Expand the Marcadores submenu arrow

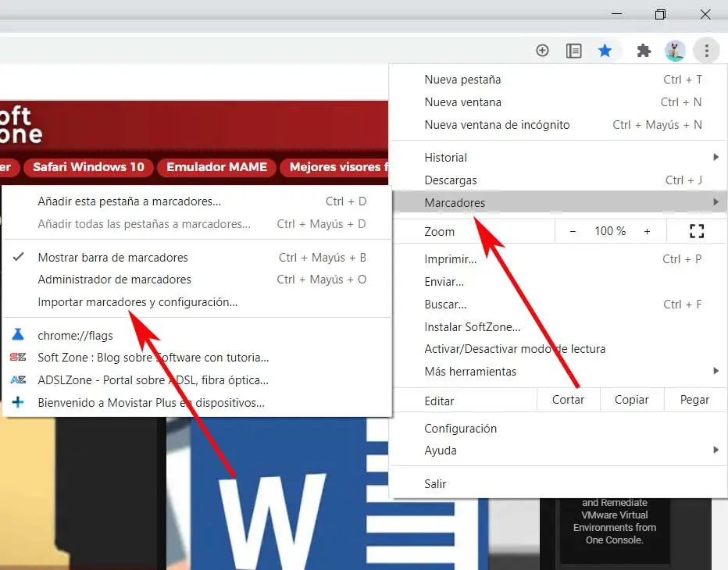(x=716, y=202)
